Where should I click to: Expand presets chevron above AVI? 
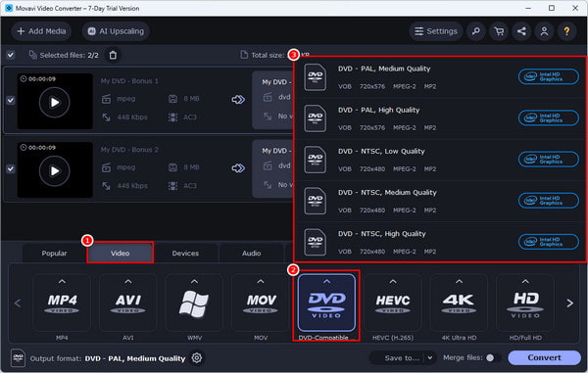[x=128, y=281]
